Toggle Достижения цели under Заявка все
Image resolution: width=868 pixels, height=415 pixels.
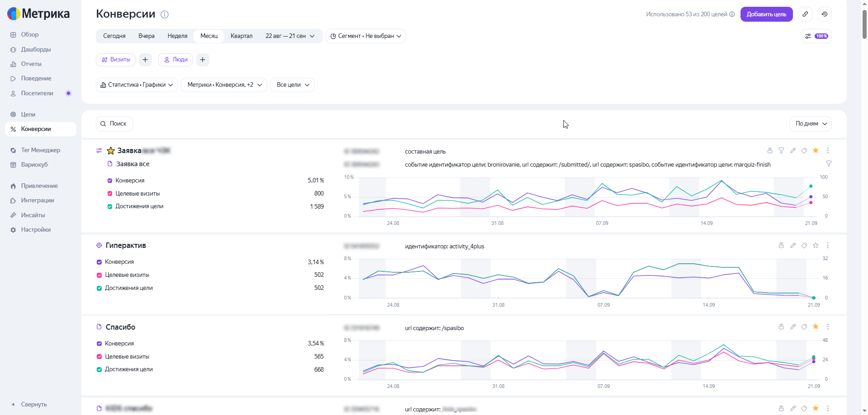(110, 206)
